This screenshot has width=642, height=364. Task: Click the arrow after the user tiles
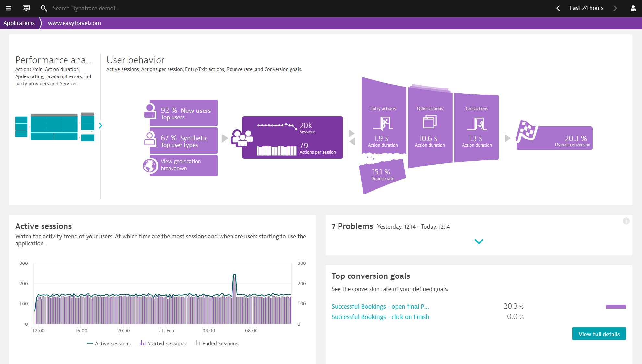[x=225, y=138]
